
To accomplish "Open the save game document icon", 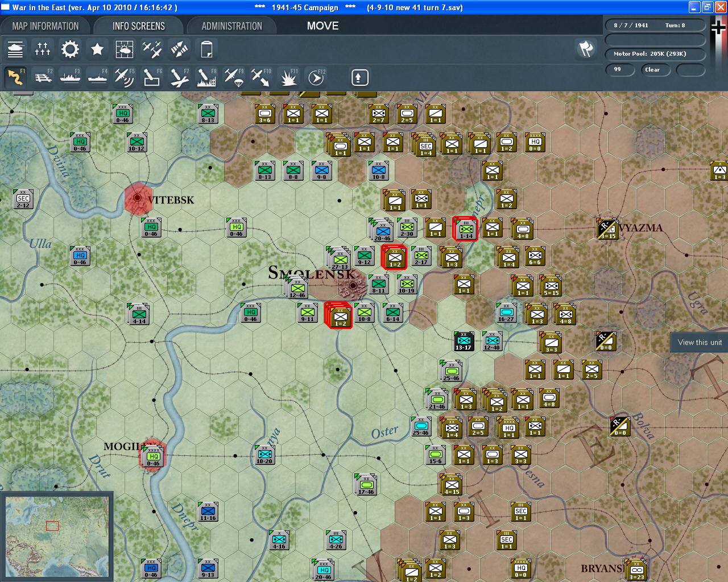I will pos(206,49).
